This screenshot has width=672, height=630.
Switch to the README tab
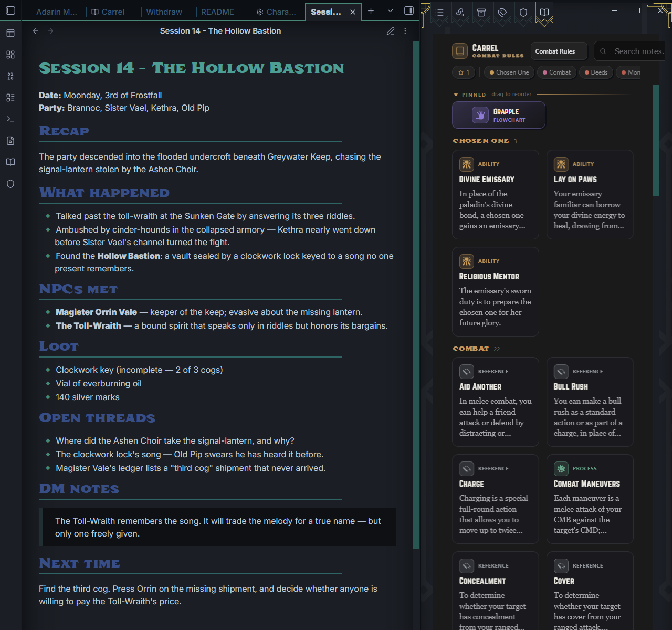pyautogui.click(x=217, y=12)
